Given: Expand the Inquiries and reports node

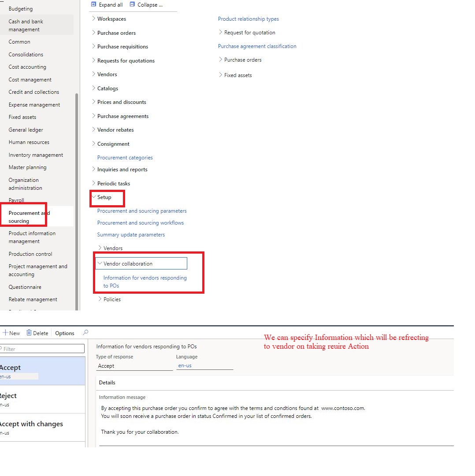Looking at the screenshot, I should (x=93, y=170).
